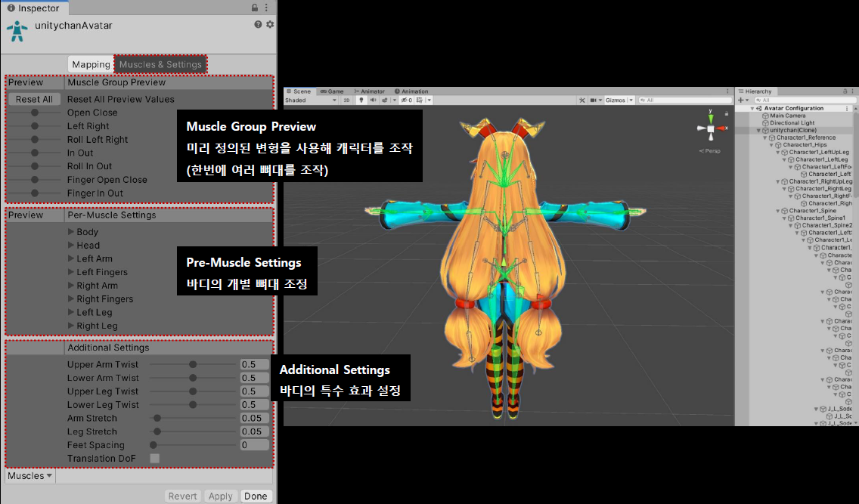Expand the Left Arm muscle group
The height and width of the screenshot is (504, 859).
pos(70,258)
